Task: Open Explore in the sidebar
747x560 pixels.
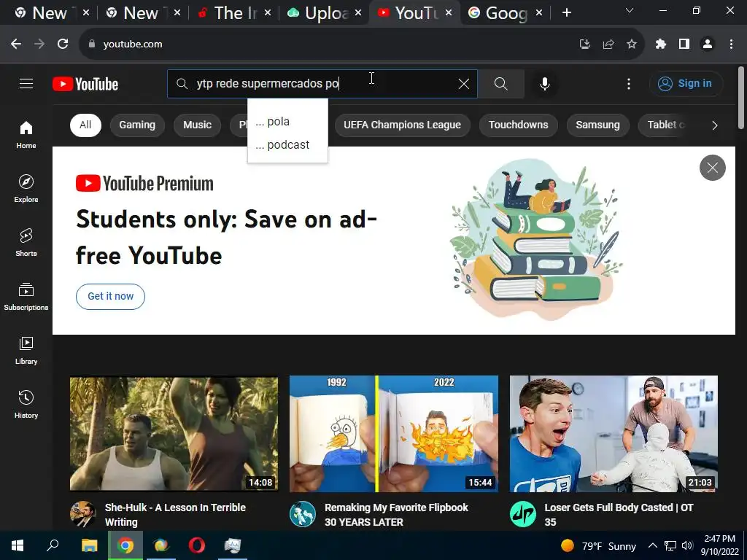Action: (x=26, y=189)
